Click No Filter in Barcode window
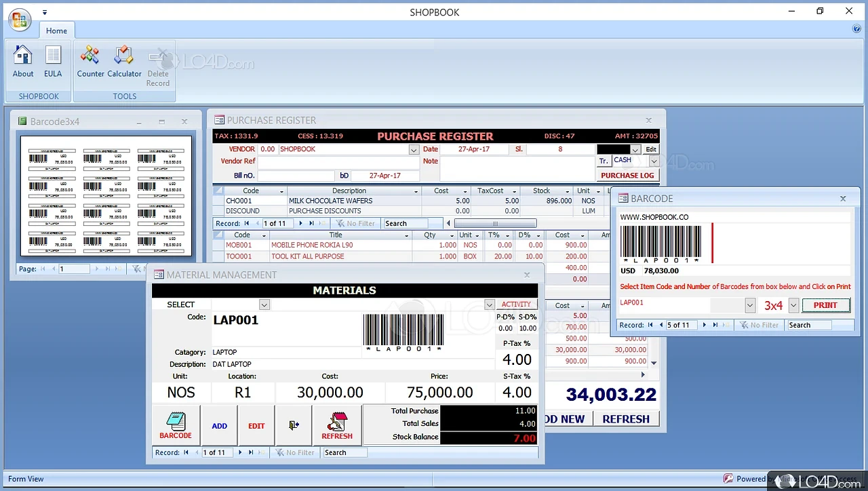This screenshot has height=491, width=868. click(x=759, y=325)
